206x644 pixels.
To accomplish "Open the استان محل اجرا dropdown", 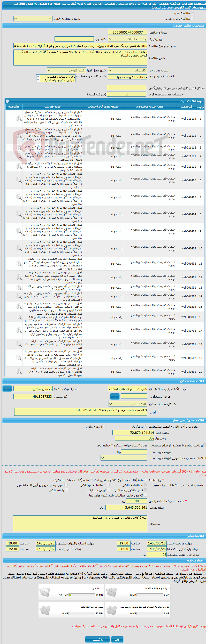I will 127,70.
